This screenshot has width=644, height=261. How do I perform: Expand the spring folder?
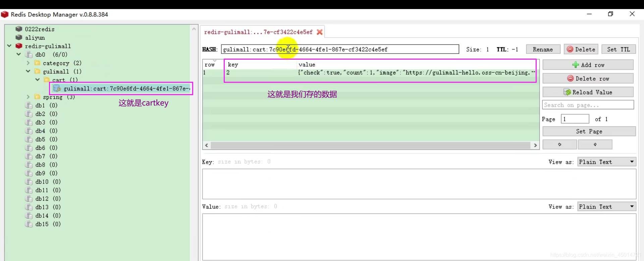(28, 97)
